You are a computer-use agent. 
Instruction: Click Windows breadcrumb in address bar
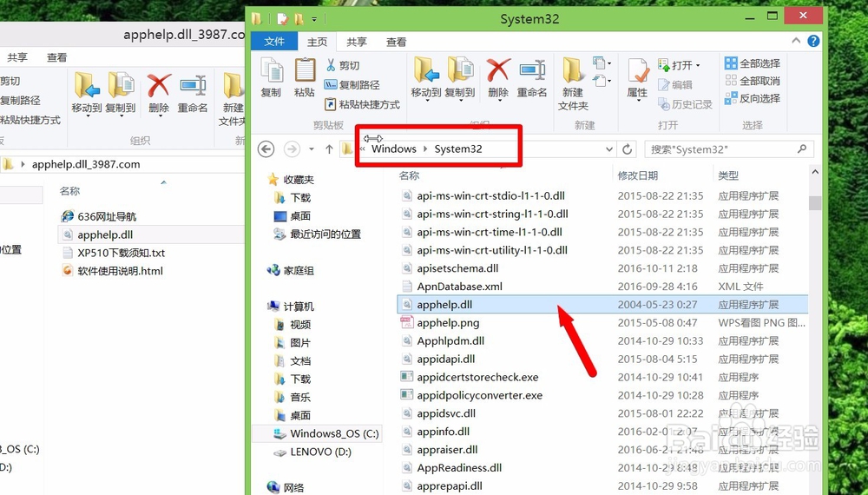(x=393, y=149)
